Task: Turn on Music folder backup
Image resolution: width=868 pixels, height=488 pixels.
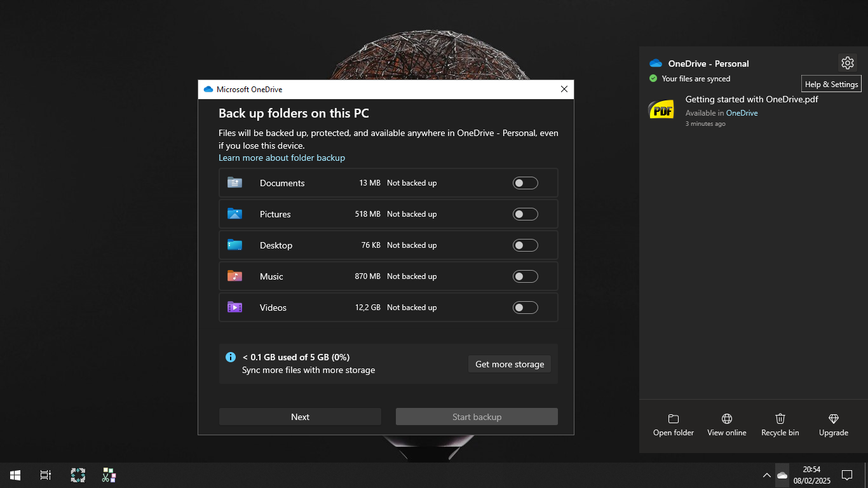Action: (x=526, y=276)
